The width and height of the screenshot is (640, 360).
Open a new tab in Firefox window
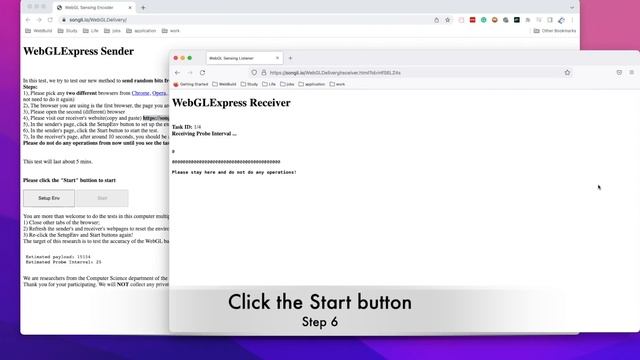click(291, 58)
